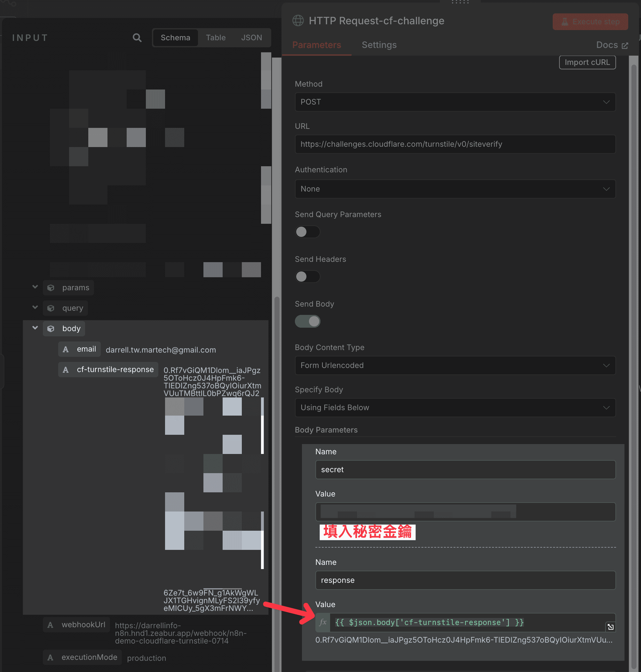Click the object icon next to query

(51, 308)
